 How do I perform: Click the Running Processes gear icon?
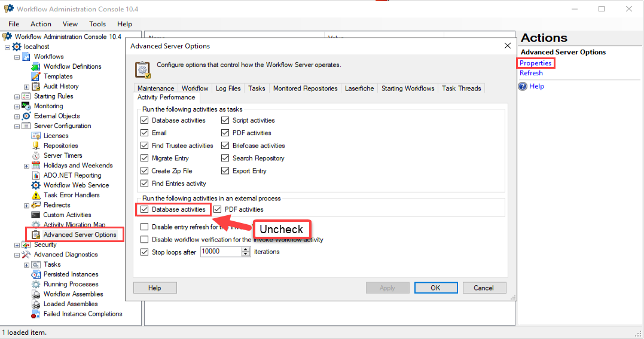pos(36,284)
